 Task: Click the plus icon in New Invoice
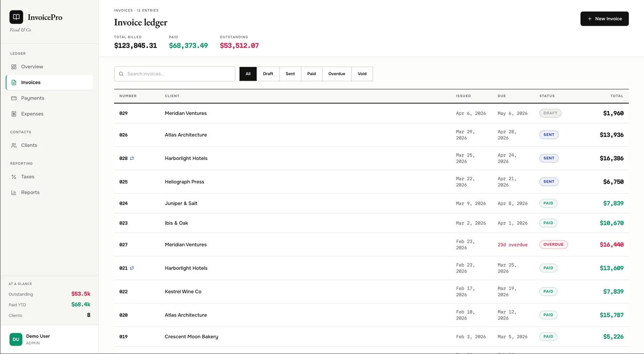[x=590, y=19]
